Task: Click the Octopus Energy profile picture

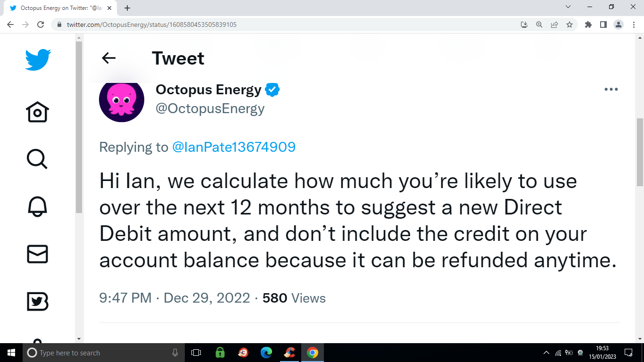Action: coord(122,100)
